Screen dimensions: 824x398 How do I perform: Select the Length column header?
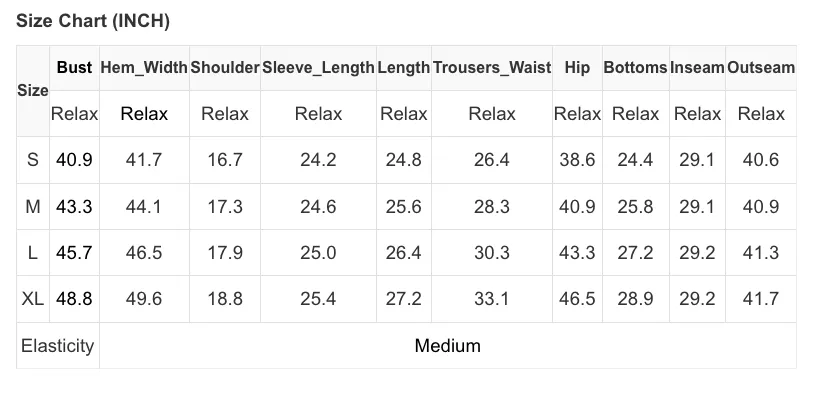click(x=404, y=67)
